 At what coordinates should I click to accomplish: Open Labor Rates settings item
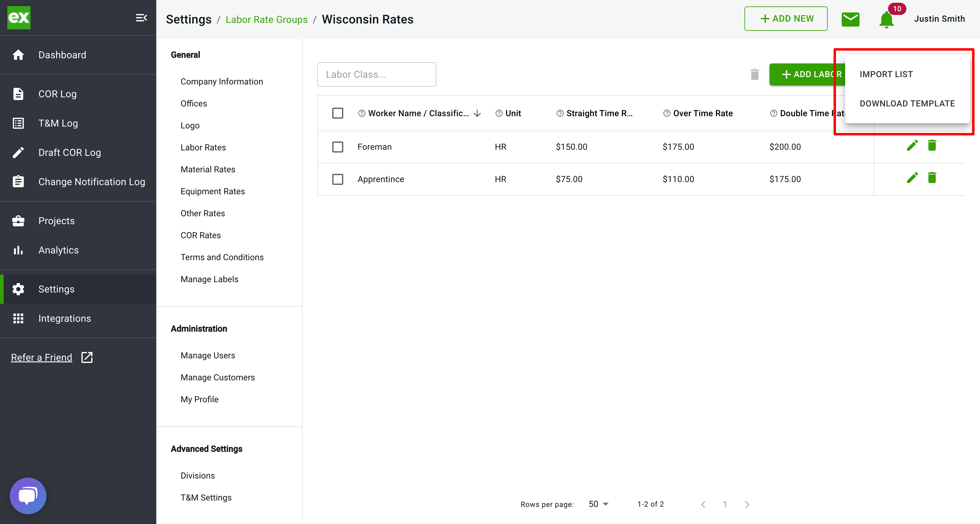point(203,147)
